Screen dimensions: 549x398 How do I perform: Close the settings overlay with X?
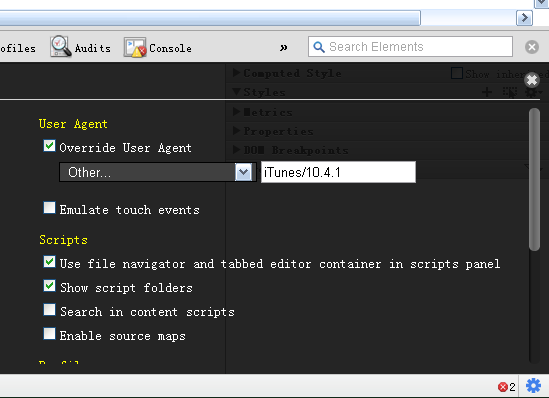pos(532,80)
